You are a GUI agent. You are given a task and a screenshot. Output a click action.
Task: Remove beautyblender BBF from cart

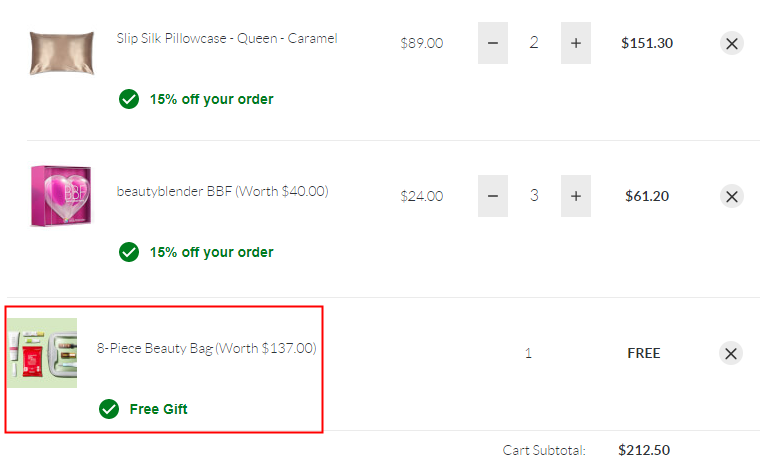point(732,197)
